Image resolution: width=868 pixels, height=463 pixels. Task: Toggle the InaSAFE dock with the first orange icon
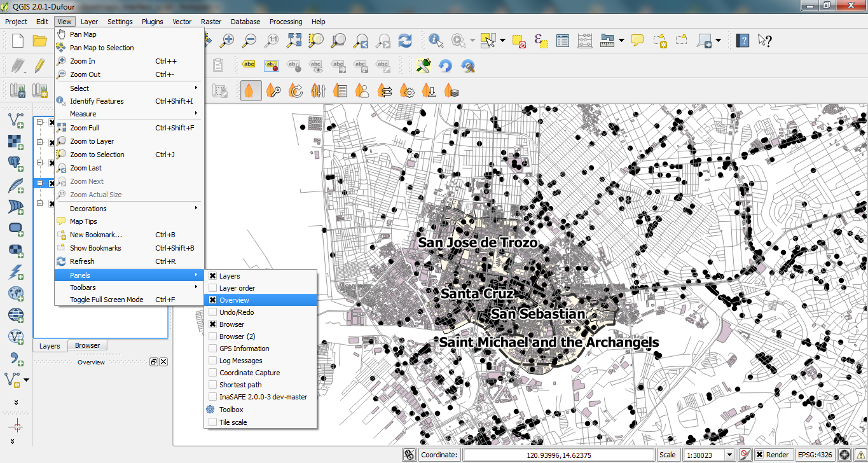(x=251, y=90)
